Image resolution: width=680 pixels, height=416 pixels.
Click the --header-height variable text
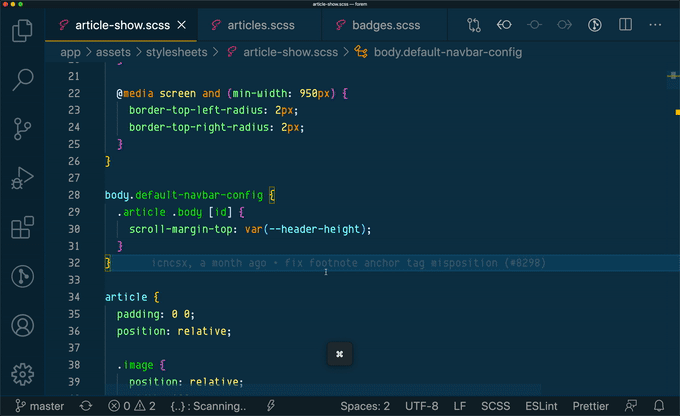(314, 229)
